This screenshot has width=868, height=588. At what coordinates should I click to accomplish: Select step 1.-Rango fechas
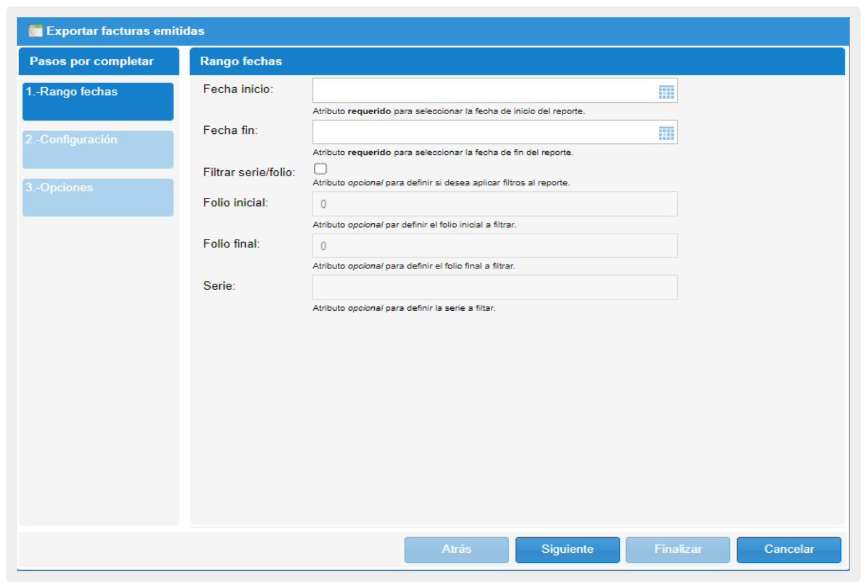coord(98,101)
